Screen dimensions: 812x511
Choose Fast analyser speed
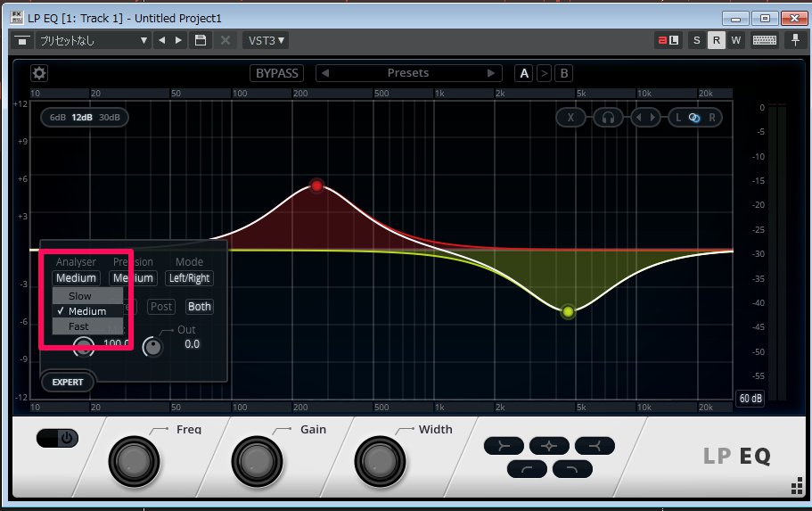[x=87, y=326]
